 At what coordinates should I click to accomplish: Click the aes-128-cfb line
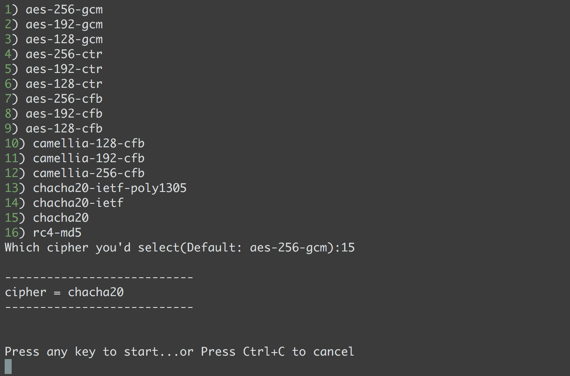[53, 129]
